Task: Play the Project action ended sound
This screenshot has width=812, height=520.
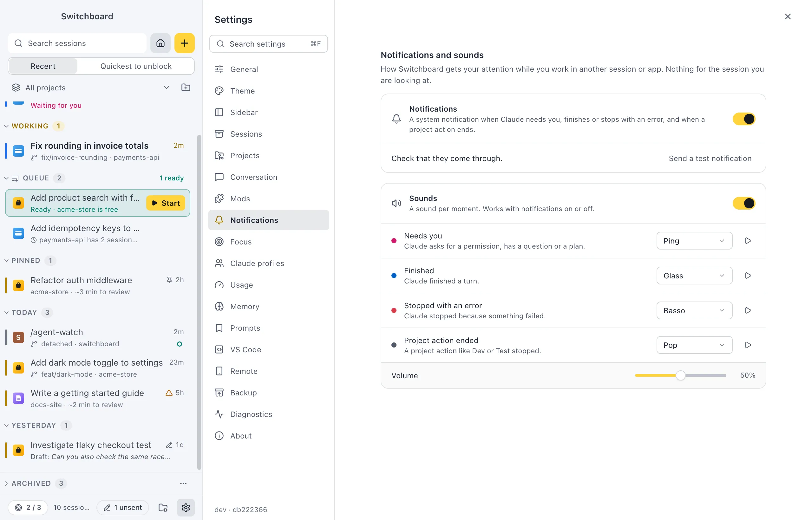Action: pos(748,345)
